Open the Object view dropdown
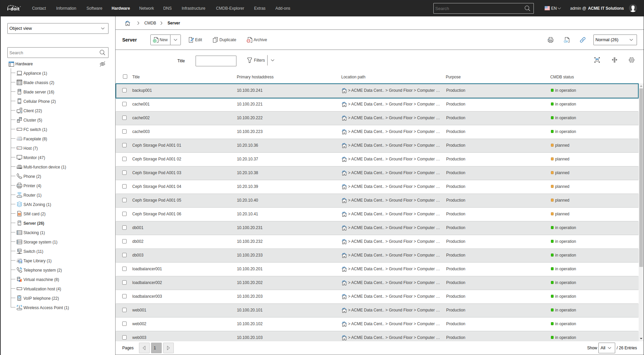The height and width of the screenshot is (355, 644). pyautogui.click(x=58, y=28)
